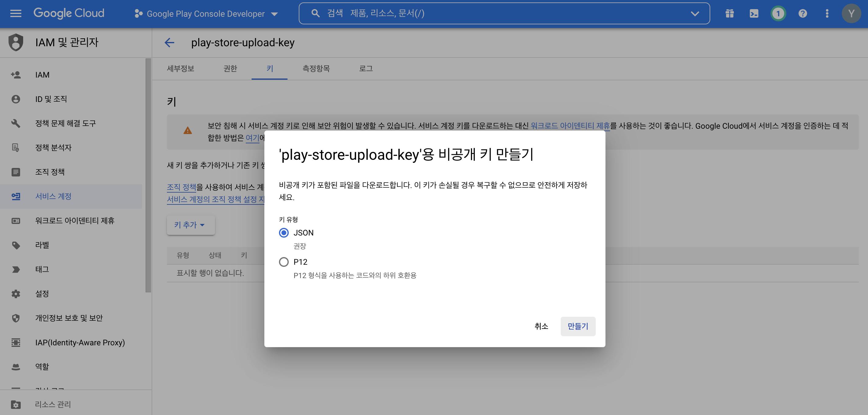Click 만들기 to create the key
The height and width of the screenshot is (415, 868).
point(578,326)
